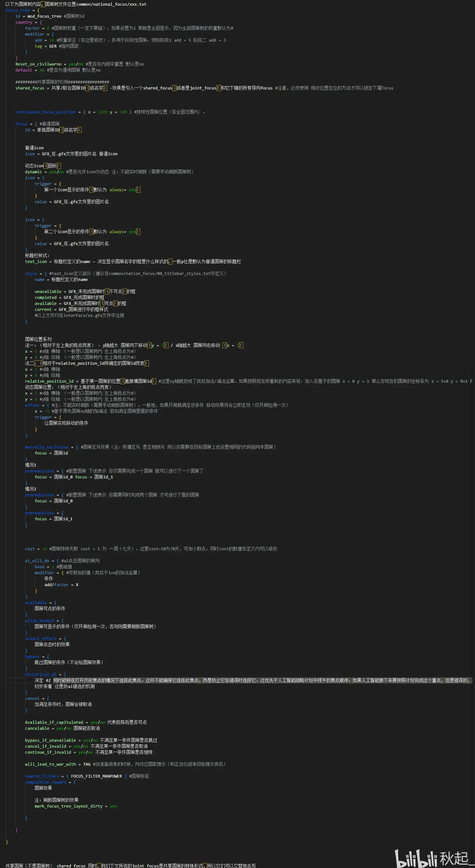This screenshot has height=868, width=475.
Task: Select the mod_focus_tree id value
Action: click(x=44, y=16)
